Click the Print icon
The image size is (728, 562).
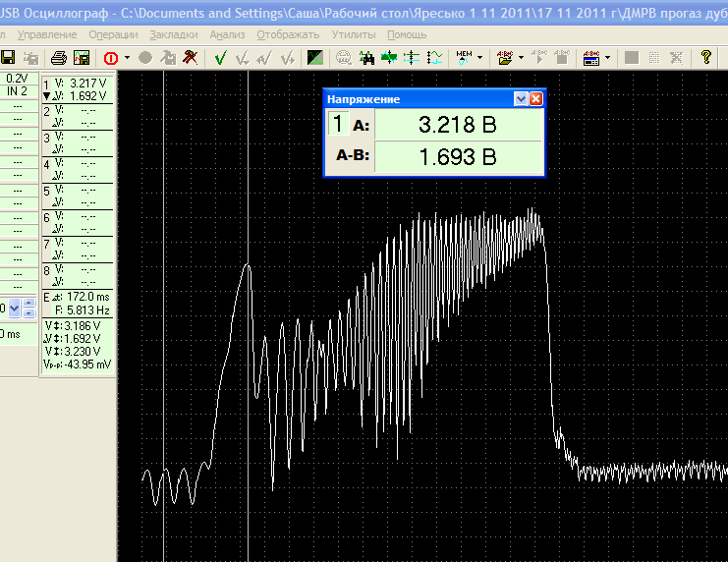tap(59, 58)
